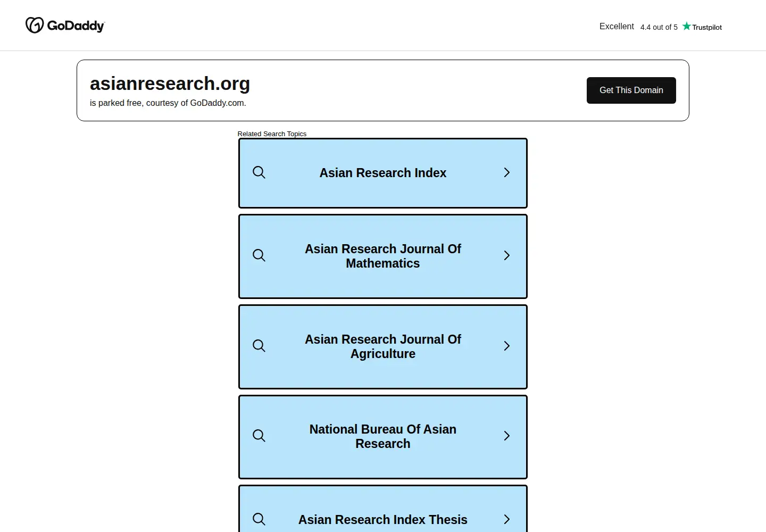The width and height of the screenshot is (766, 532).
Task: Click the asianresearch.org domain heading
Action: [x=170, y=84]
